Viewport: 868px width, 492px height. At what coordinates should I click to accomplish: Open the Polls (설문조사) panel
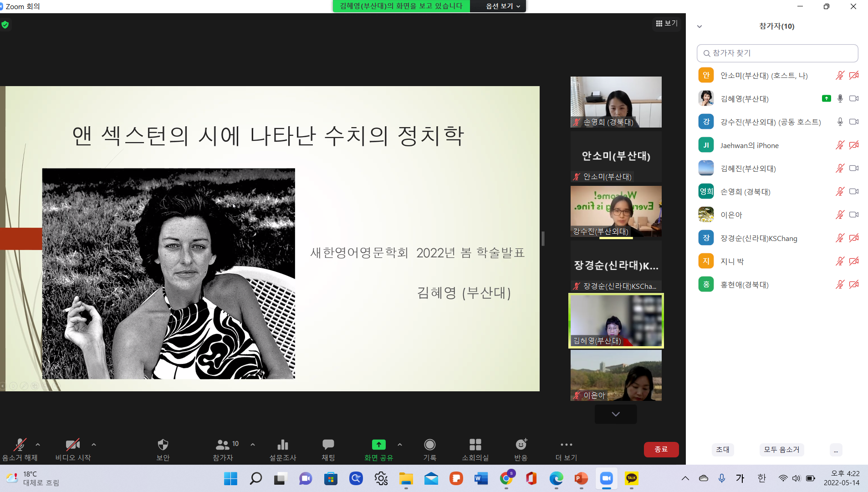(x=282, y=449)
